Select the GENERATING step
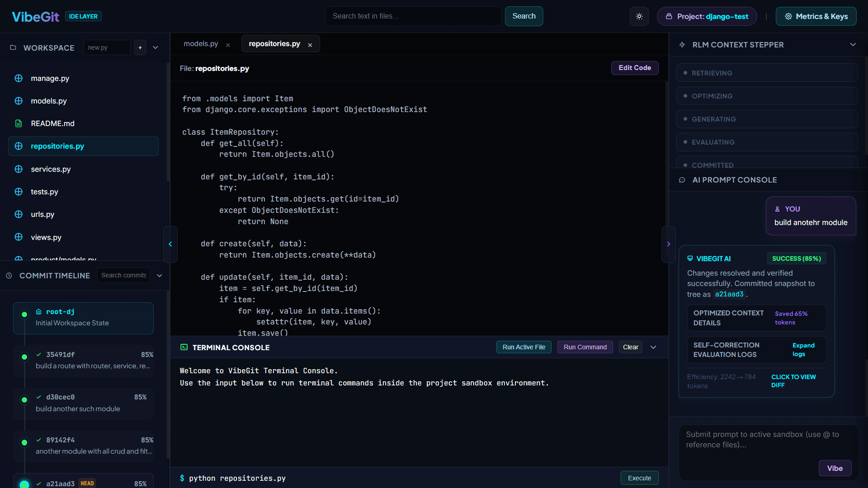The width and height of the screenshot is (868, 488). [767, 119]
